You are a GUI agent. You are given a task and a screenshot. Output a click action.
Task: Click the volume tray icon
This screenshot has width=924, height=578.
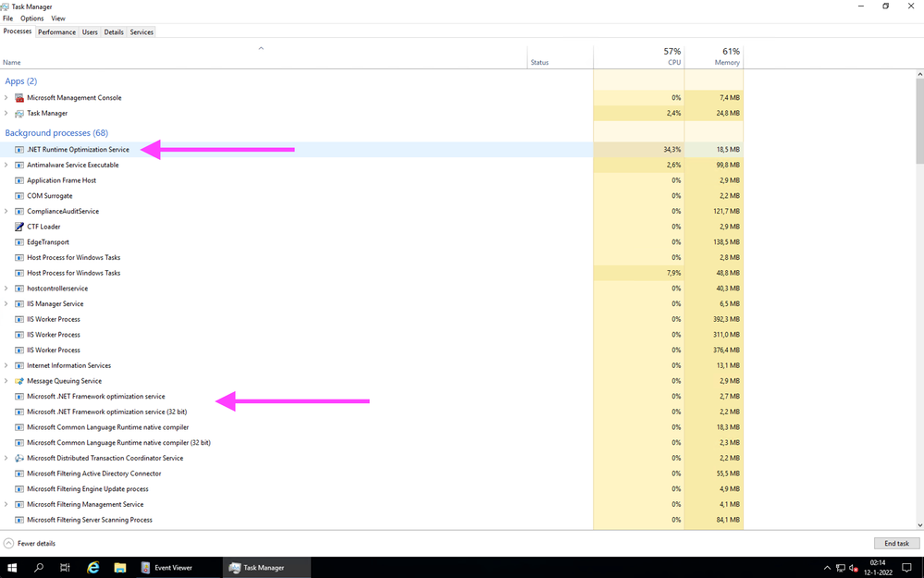coord(854,568)
